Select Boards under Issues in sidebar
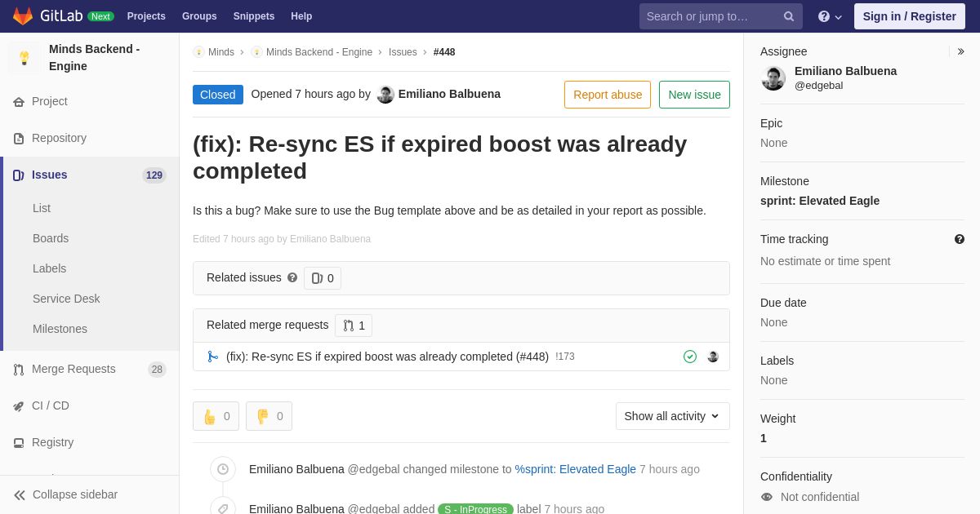Image resolution: width=980 pixels, height=514 pixels. click(x=51, y=238)
